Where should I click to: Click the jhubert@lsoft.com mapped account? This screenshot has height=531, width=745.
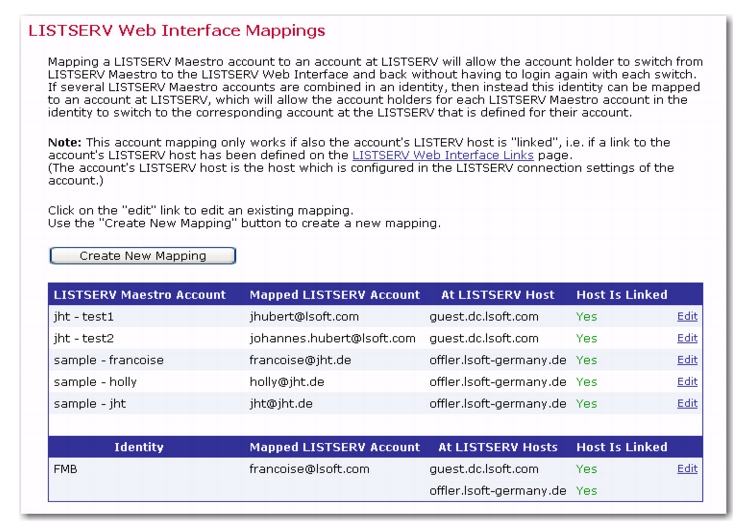tap(304, 317)
